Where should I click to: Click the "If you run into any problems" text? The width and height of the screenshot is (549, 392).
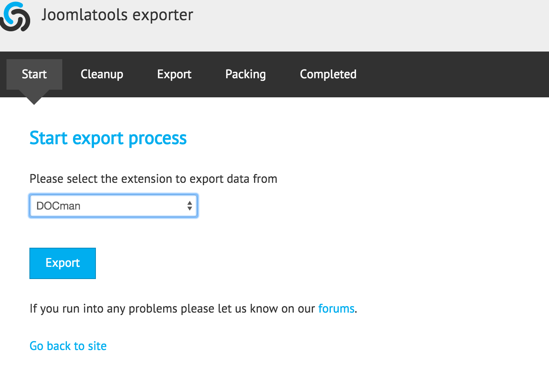point(172,308)
